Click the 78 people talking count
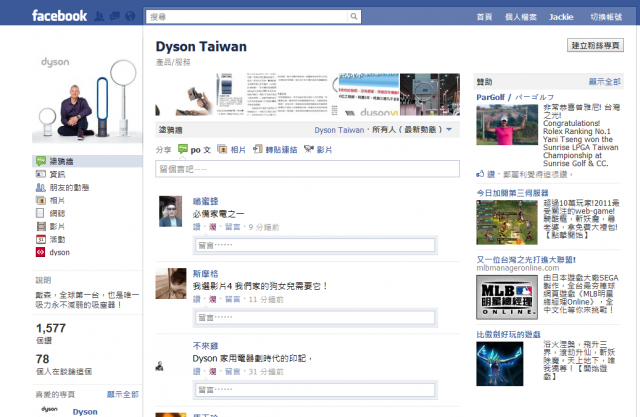 pyautogui.click(x=42, y=359)
